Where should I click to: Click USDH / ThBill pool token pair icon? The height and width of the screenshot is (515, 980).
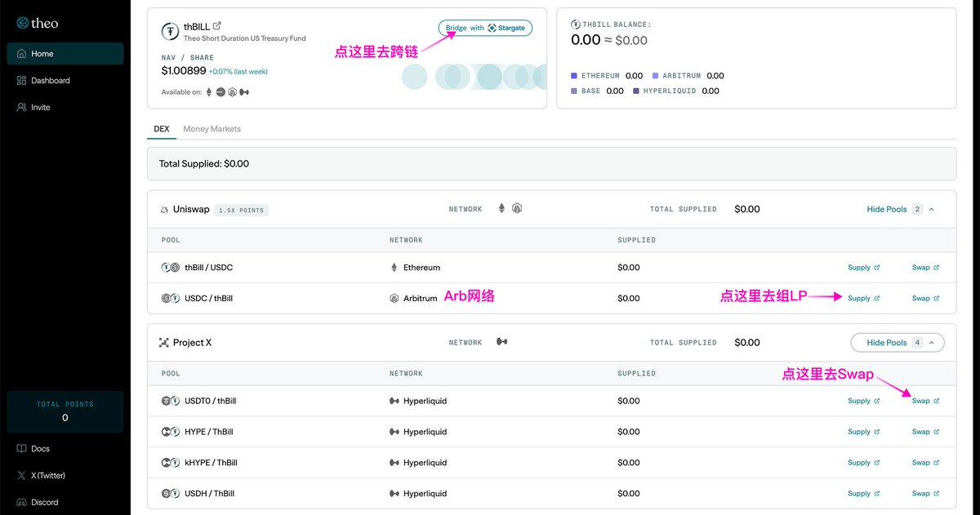(170, 494)
